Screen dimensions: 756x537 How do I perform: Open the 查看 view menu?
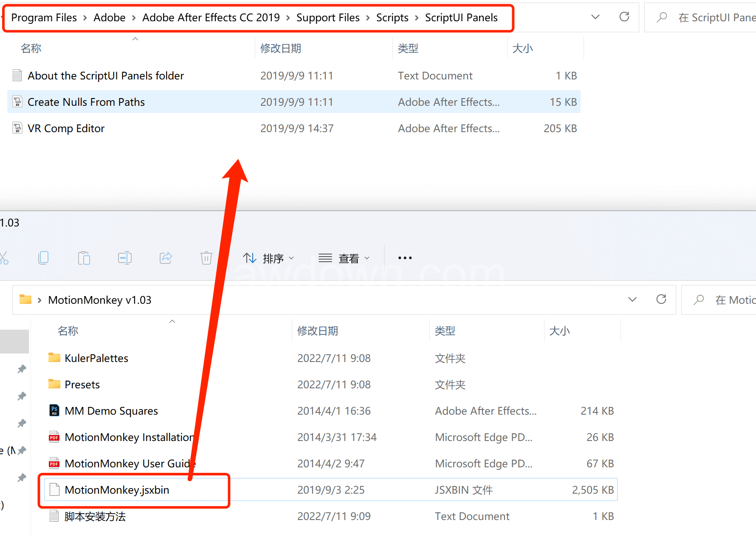click(x=344, y=258)
